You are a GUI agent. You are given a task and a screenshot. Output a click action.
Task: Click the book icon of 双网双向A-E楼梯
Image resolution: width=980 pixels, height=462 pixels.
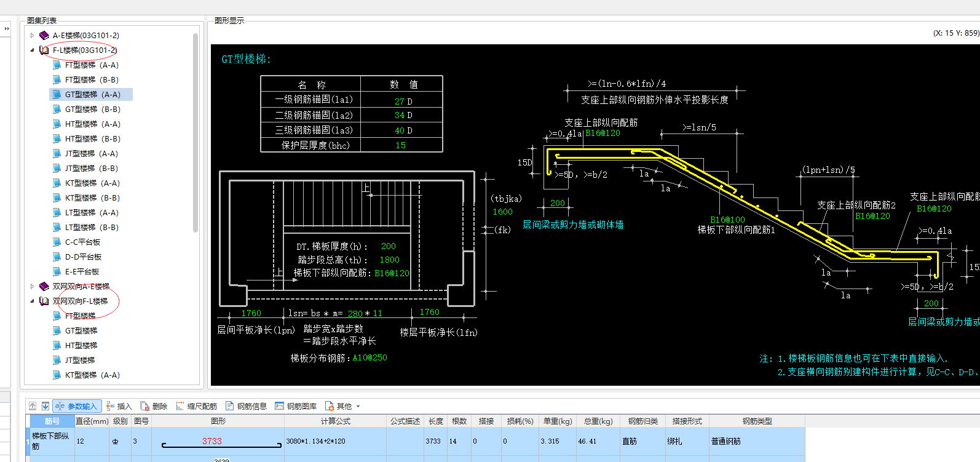click(44, 287)
